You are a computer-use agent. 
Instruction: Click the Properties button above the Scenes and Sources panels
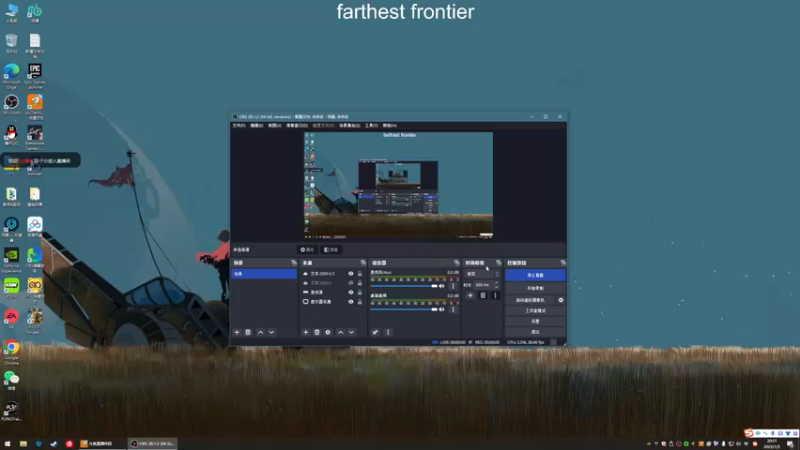[307, 250]
